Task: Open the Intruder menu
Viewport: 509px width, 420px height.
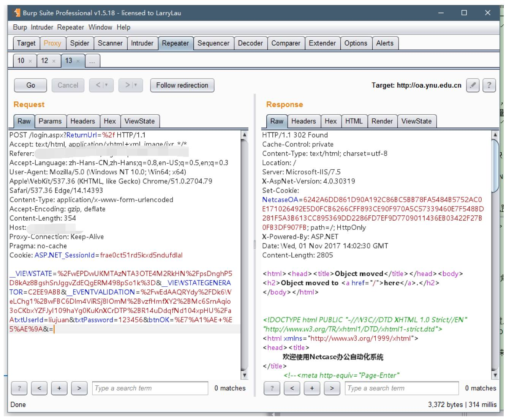Action: click(x=42, y=27)
